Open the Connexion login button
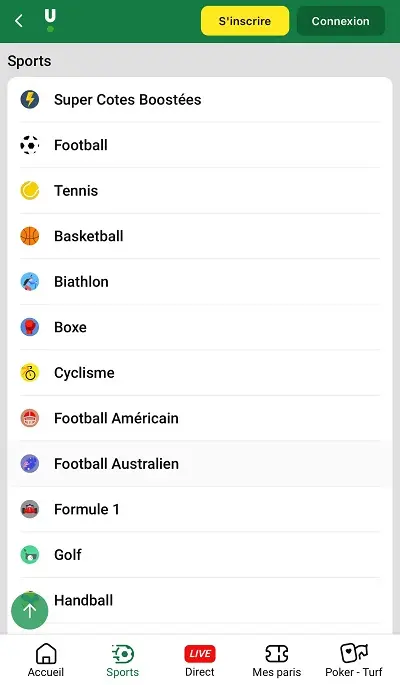400x685 pixels. (x=341, y=21)
